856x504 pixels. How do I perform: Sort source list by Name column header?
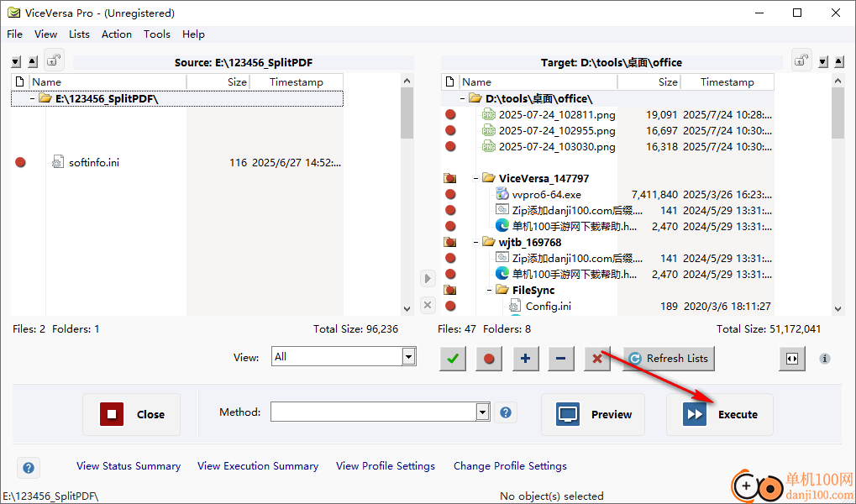click(108, 82)
